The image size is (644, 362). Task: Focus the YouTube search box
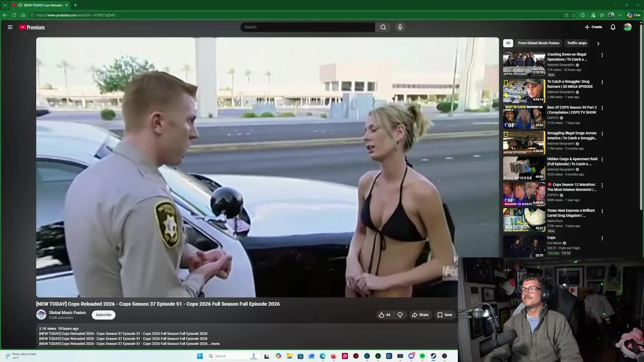pos(307,27)
